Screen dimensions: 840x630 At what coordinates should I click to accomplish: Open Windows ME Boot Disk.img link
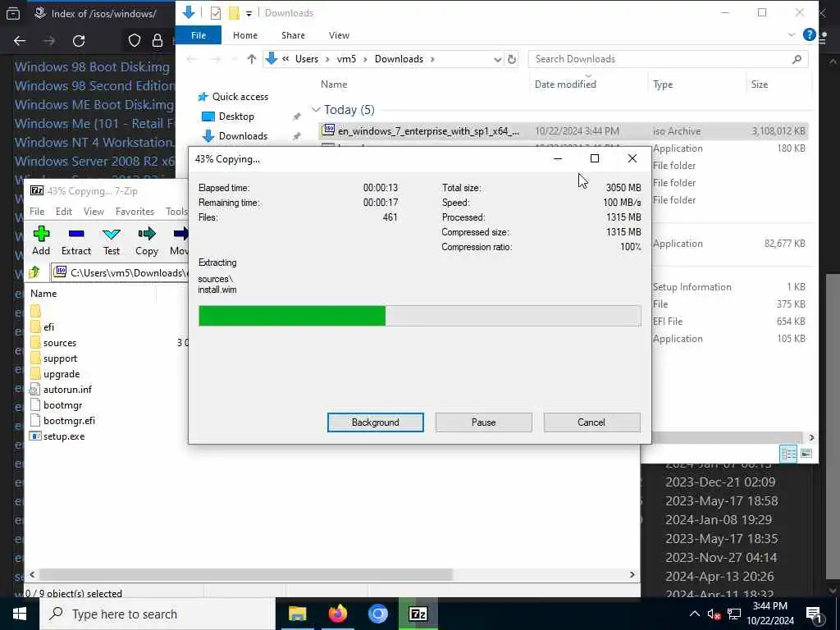[94, 104]
